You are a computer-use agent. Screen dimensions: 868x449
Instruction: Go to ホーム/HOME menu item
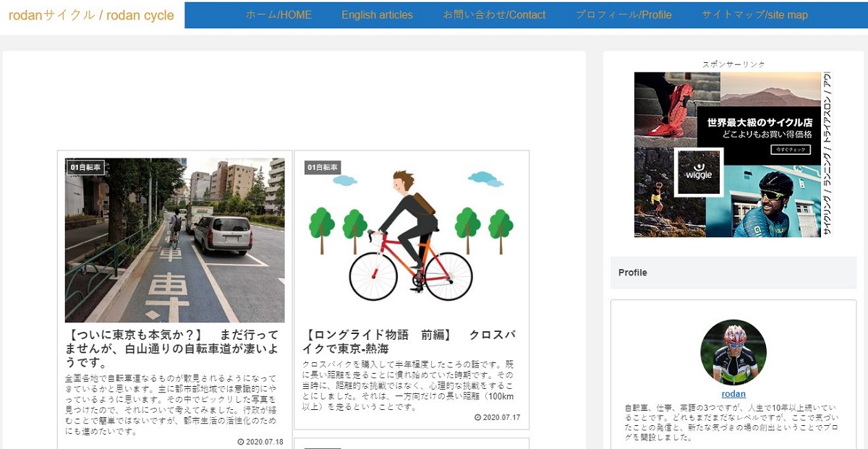coord(278,15)
